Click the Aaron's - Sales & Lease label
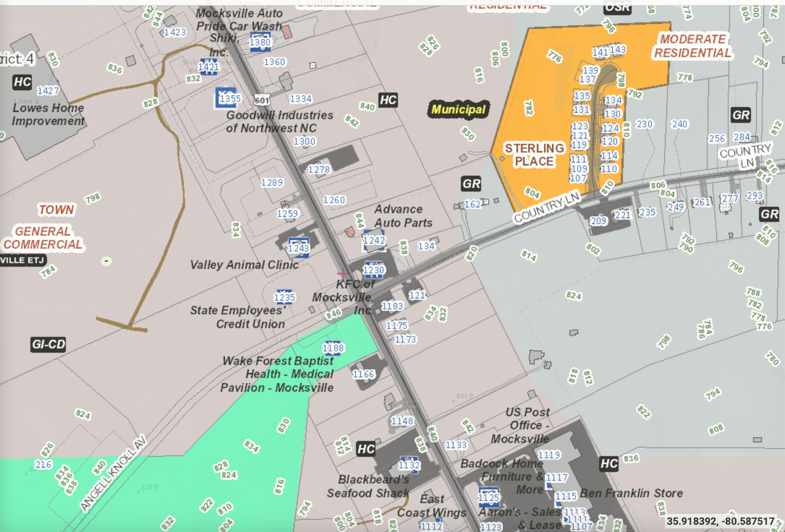The height and width of the screenshot is (532, 785). (521, 518)
